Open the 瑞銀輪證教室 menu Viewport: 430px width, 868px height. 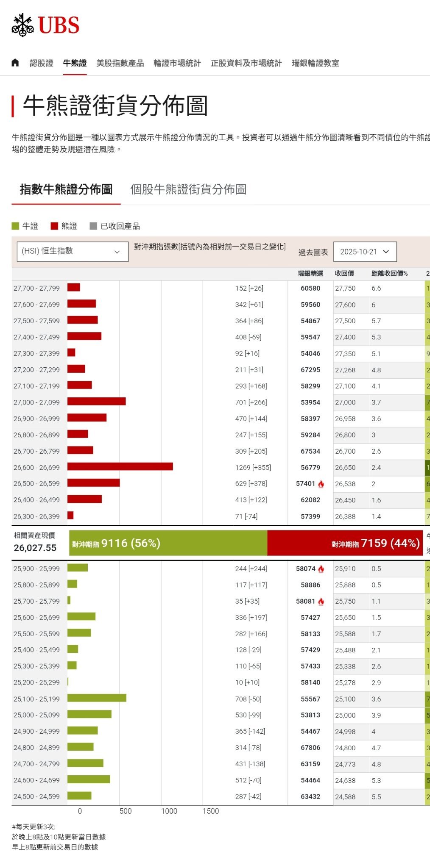(316, 63)
